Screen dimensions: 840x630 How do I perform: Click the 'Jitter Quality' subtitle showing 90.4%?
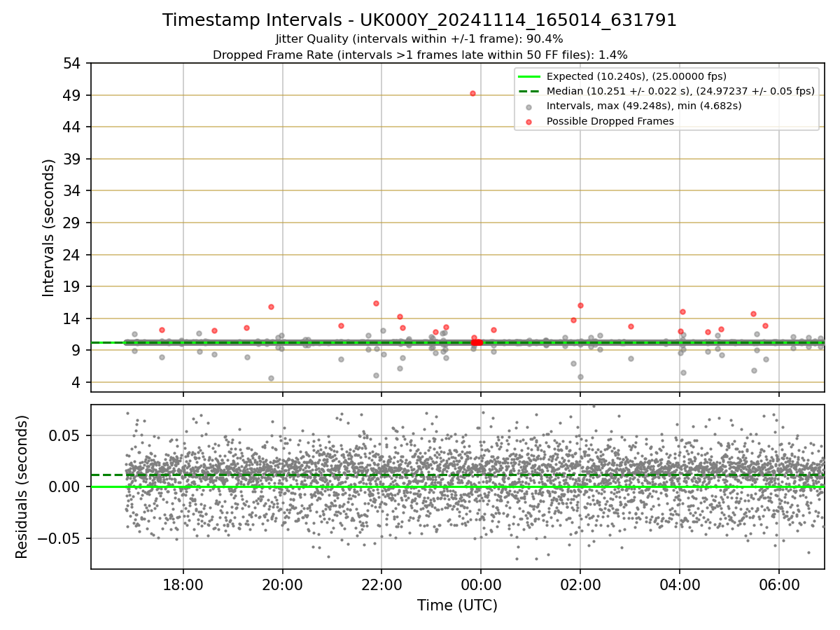tap(419, 39)
